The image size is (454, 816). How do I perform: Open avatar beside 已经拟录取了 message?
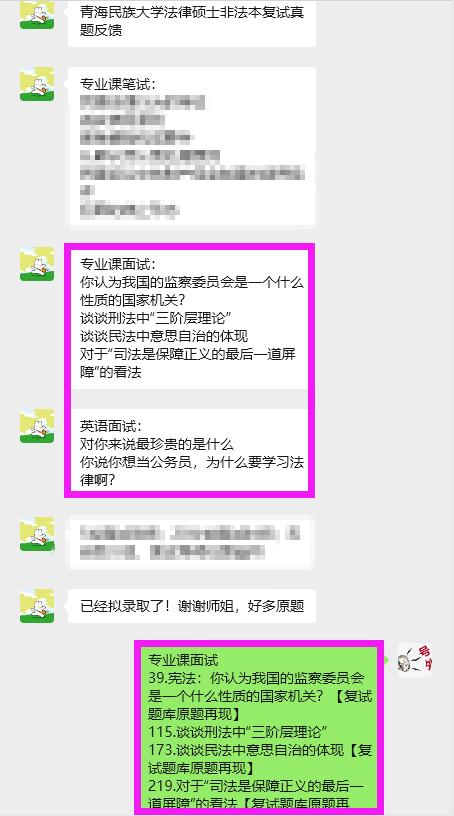click(37, 606)
